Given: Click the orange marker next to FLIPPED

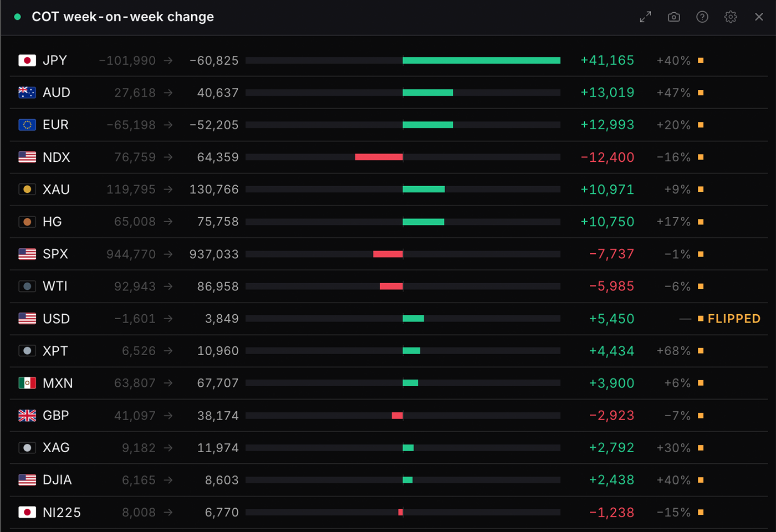Looking at the screenshot, I should (x=701, y=319).
